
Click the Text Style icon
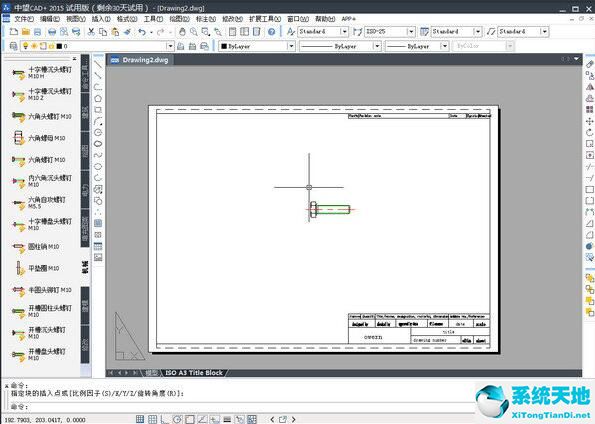(291, 32)
